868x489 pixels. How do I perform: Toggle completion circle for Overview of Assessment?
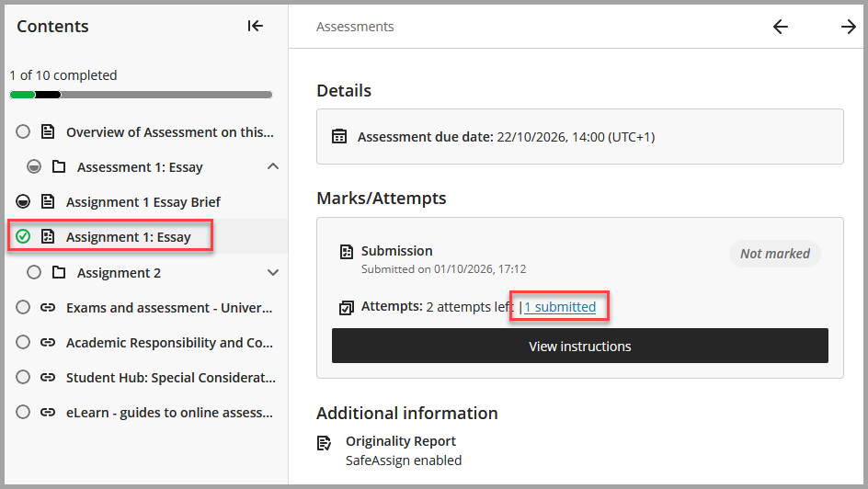tap(23, 131)
